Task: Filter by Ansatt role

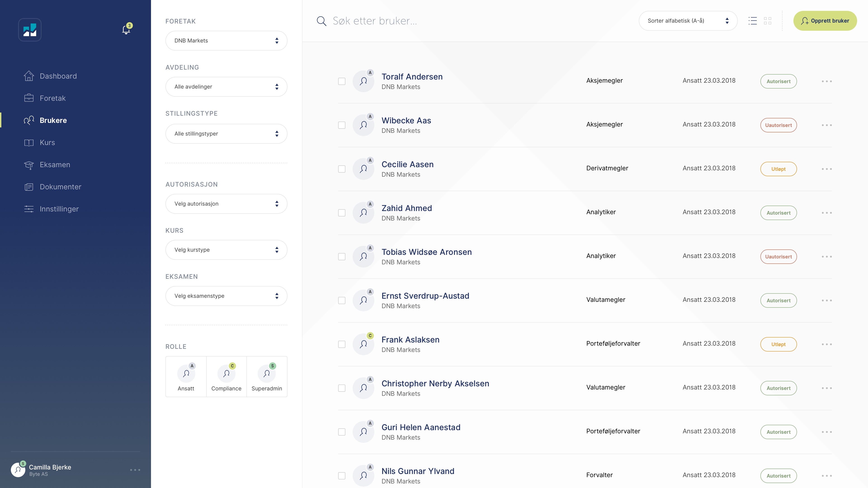Action: [186, 377]
